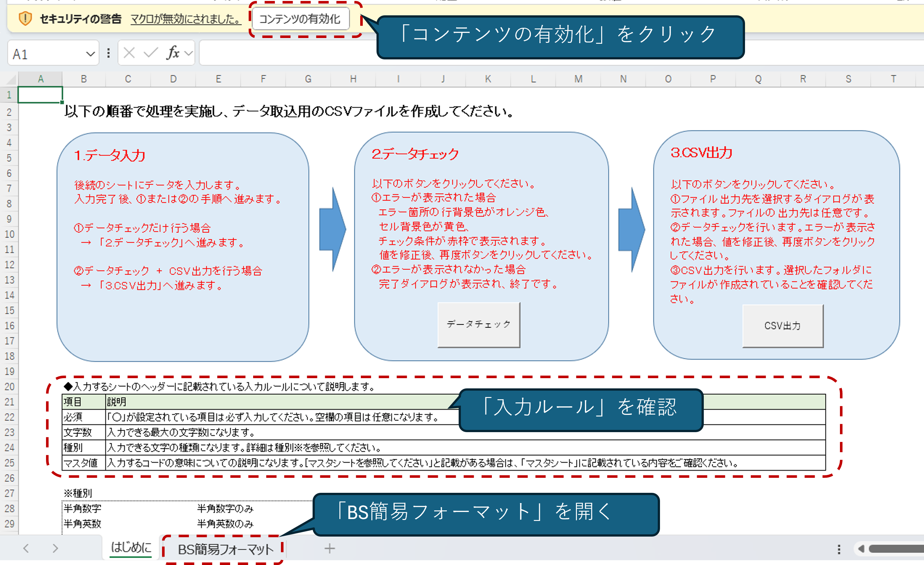
Task: Open the マクロが無効にされました link
Action: click(x=185, y=19)
